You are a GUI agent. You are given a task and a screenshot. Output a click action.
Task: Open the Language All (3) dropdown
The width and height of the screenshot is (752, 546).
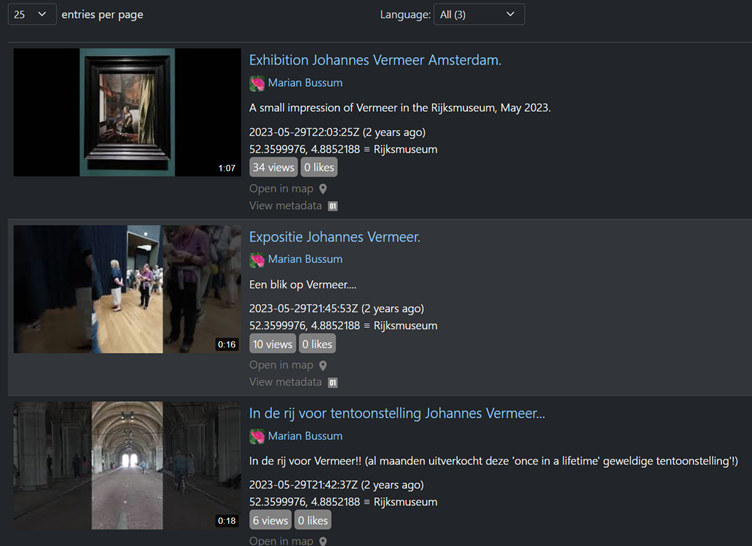coord(479,14)
